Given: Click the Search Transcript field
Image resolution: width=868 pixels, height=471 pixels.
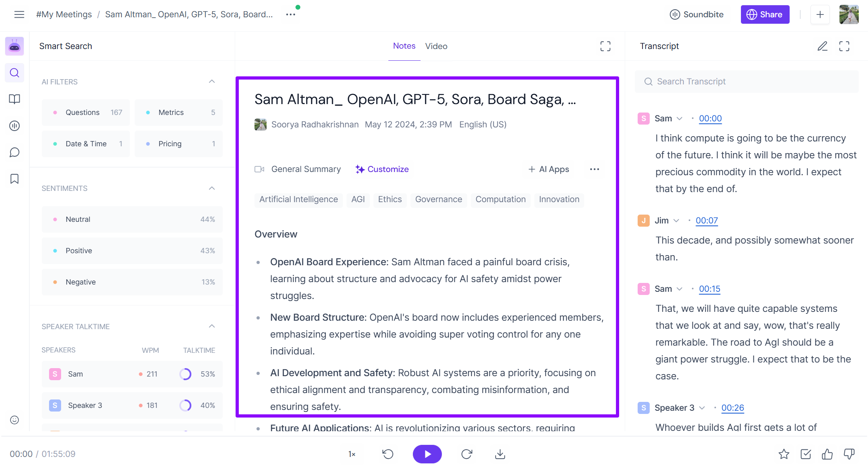Looking at the screenshot, I should pyautogui.click(x=747, y=82).
